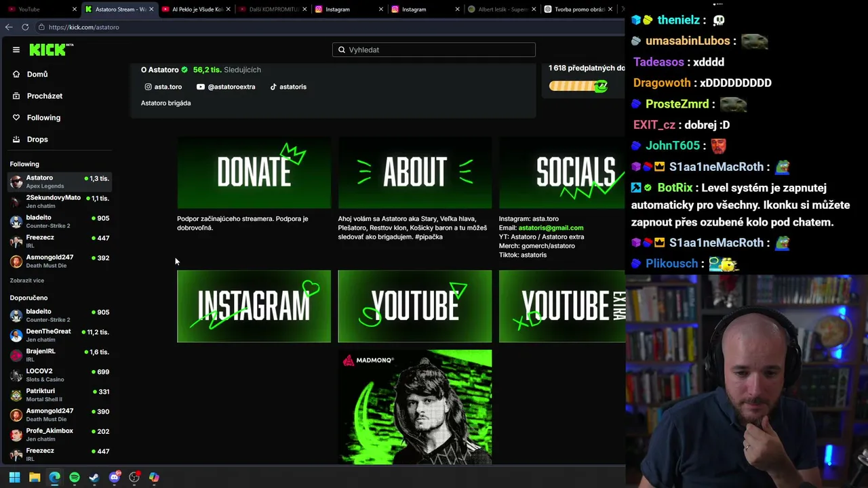Click the SOCIALS panel banner
The height and width of the screenshot is (488, 868).
[x=562, y=172]
